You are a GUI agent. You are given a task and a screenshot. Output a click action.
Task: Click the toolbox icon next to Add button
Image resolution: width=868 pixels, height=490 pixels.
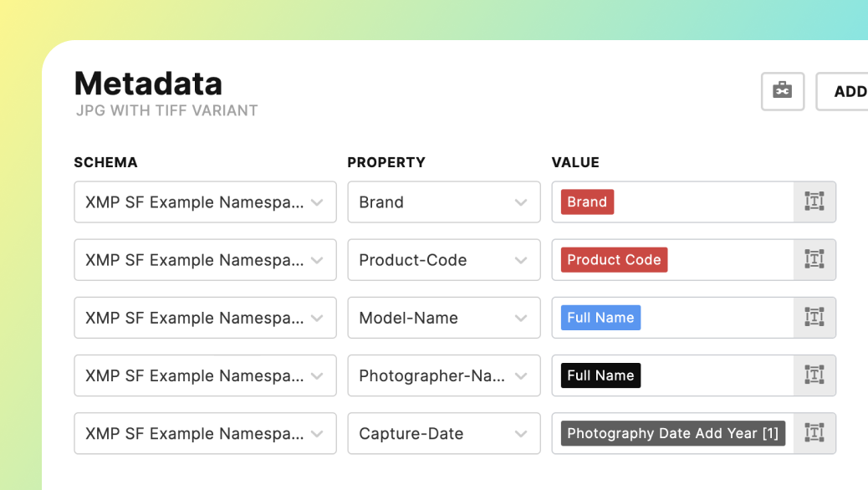[782, 91]
